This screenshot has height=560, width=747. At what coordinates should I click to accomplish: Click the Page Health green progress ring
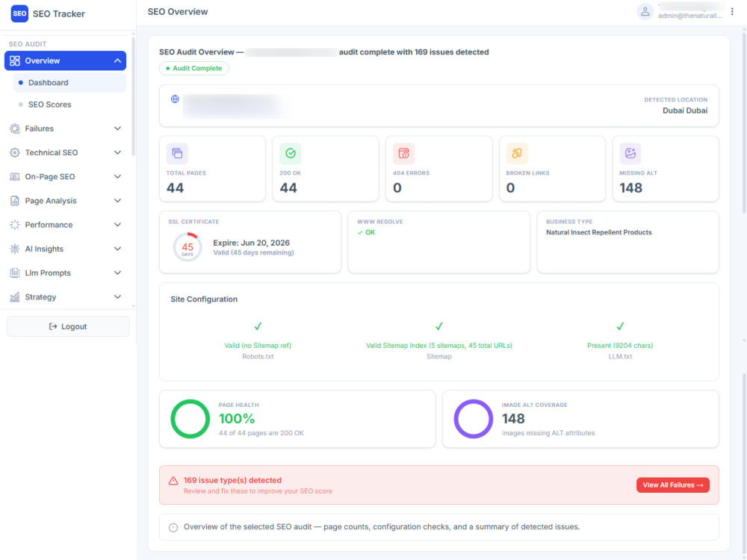pos(190,419)
